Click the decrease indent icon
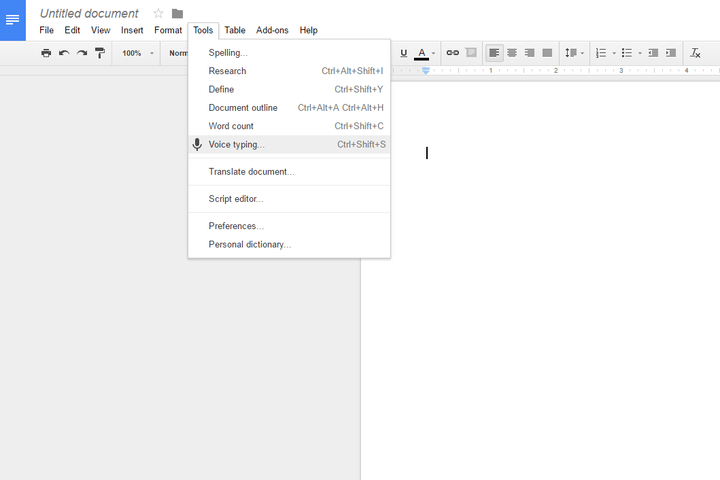The width and height of the screenshot is (720, 480). click(653, 53)
